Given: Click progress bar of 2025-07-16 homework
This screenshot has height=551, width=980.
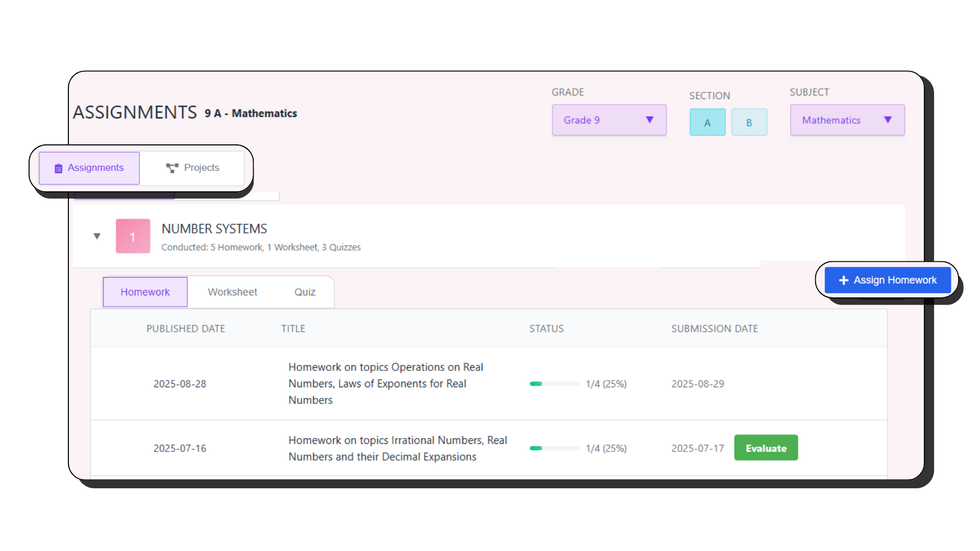Looking at the screenshot, I should point(554,448).
